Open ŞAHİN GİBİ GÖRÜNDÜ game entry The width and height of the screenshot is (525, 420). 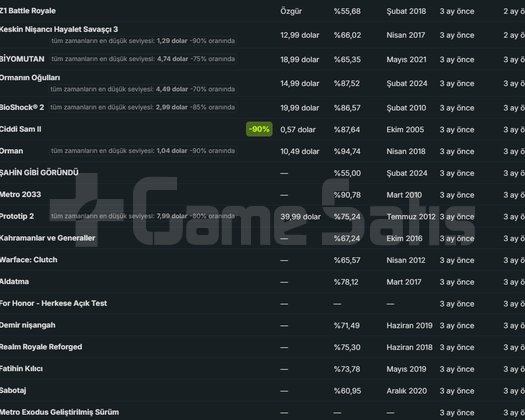pos(39,172)
